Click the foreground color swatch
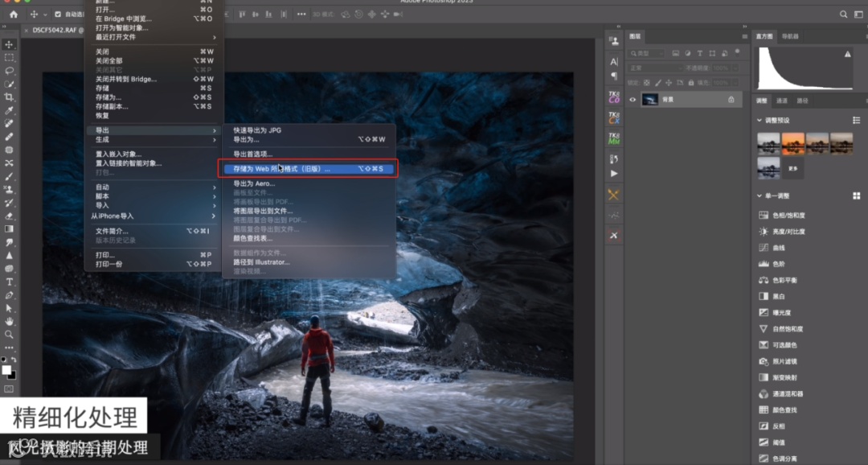 [6, 370]
